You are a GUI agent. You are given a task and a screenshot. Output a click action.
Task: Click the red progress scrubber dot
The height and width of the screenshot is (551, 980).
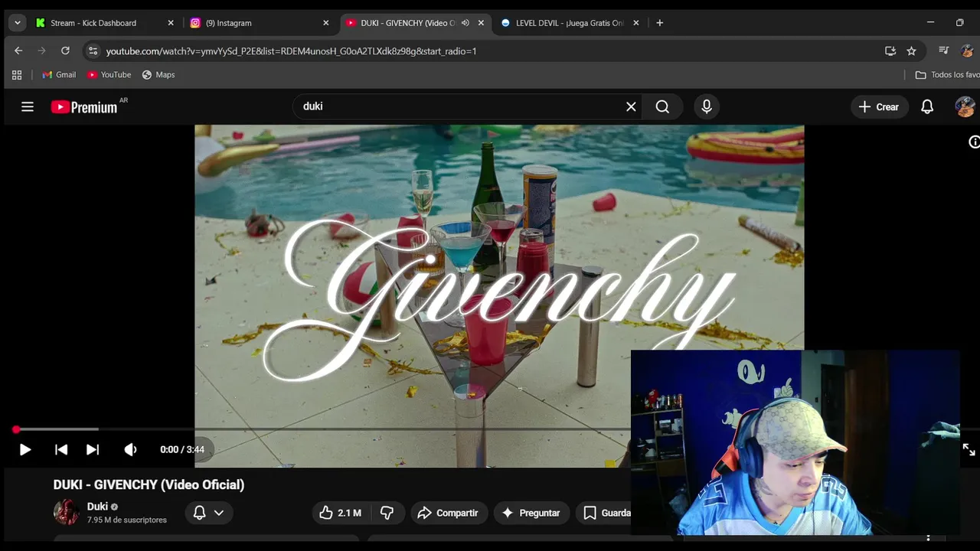point(16,429)
